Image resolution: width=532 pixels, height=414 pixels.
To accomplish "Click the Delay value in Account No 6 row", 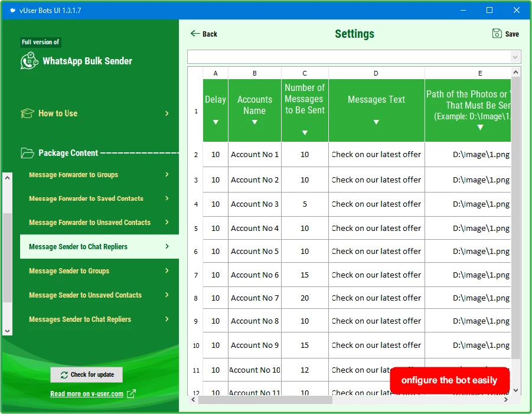I will coord(216,275).
